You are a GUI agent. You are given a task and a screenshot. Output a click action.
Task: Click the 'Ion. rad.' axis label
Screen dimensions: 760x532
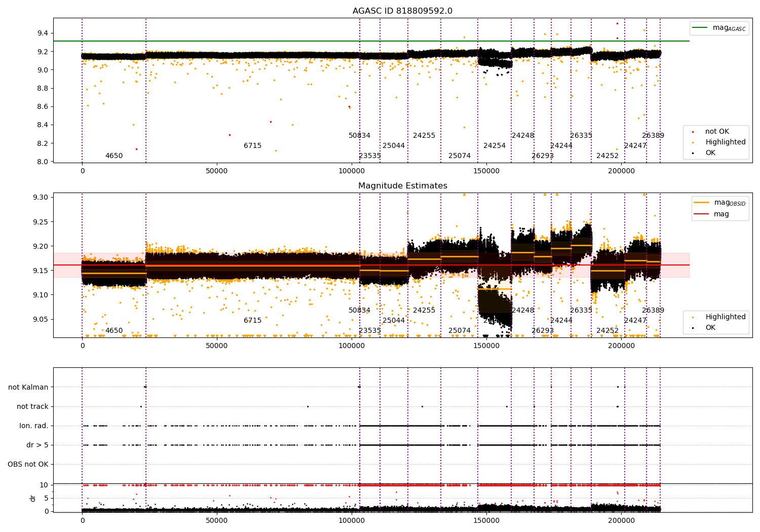click(34, 426)
